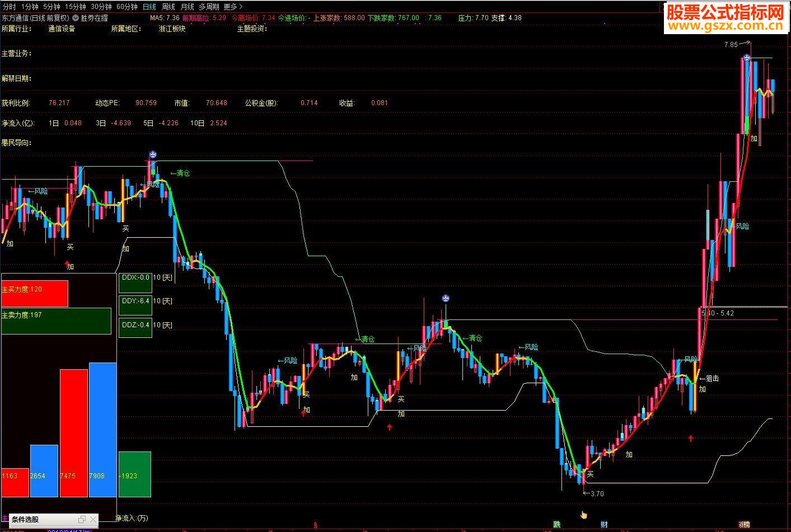Click the DDX:-0.0 indicator box
791x532 pixels.
click(135, 283)
